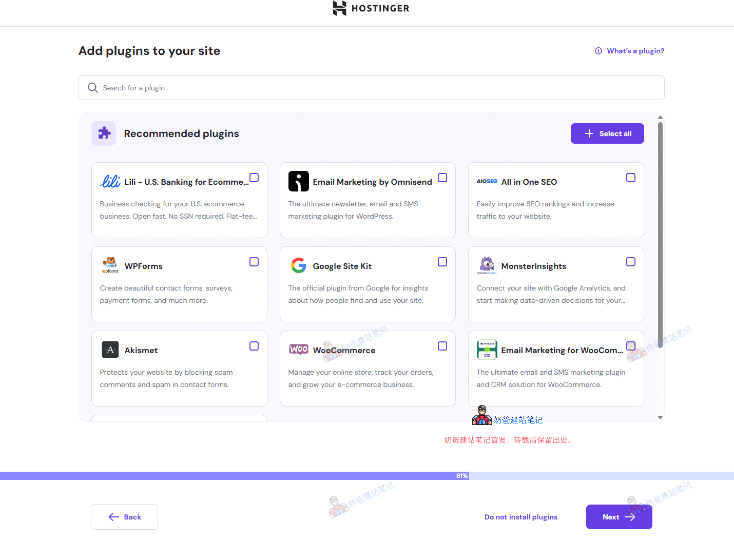Tick the WPForms plugin checkbox
This screenshot has height=560, width=734.
pos(254,262)
